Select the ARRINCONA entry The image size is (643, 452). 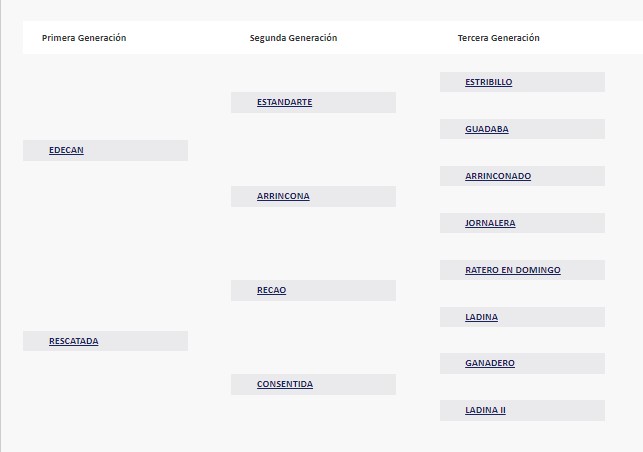(x=283, y=196)
